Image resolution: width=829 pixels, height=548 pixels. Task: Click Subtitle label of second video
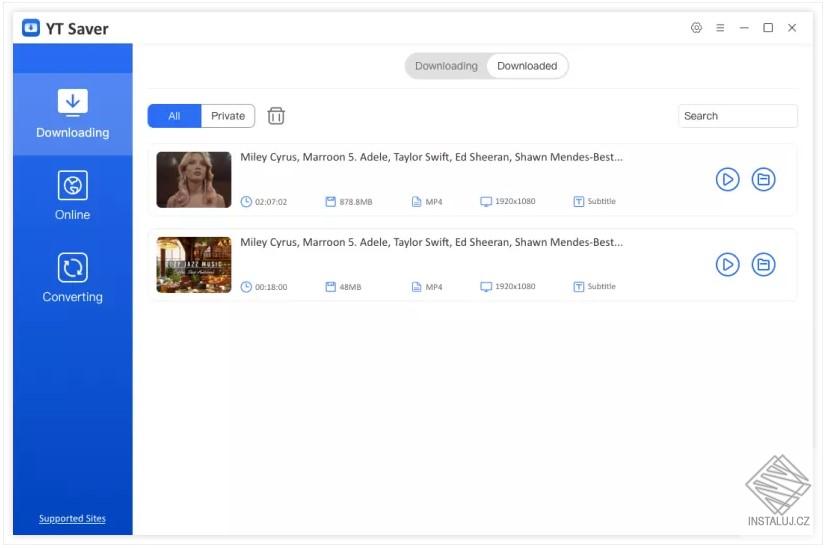pos(602,286)
